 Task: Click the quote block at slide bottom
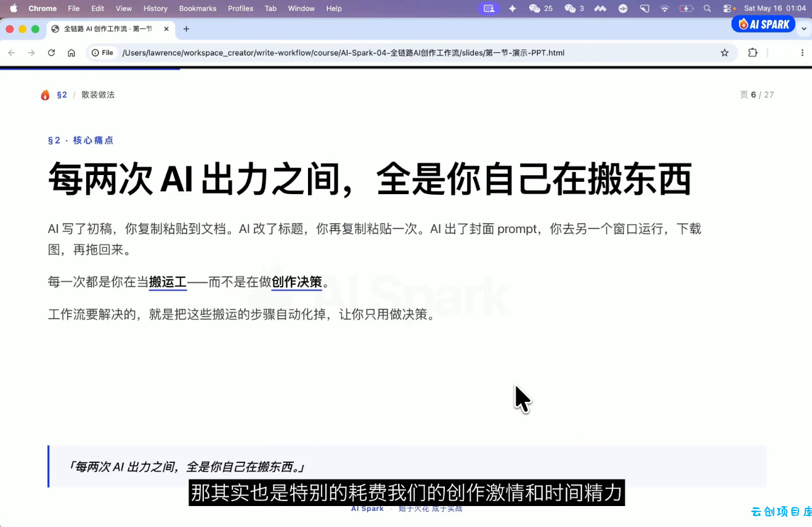click(407, 467)
